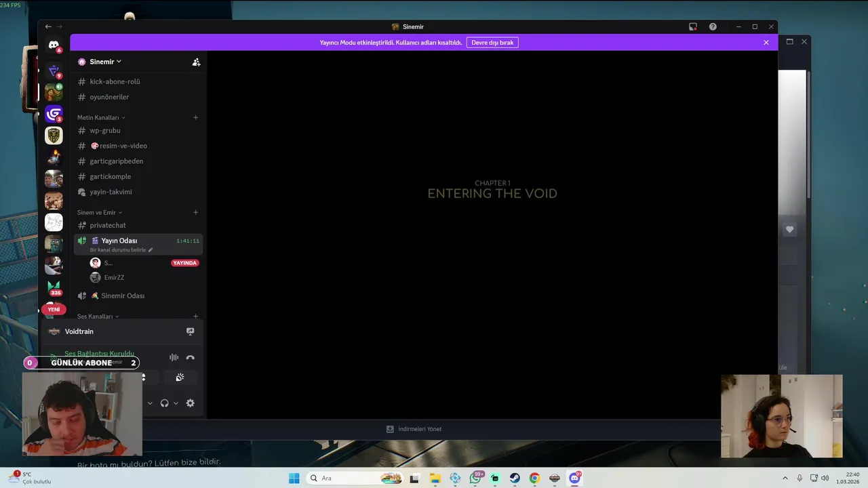
Task: Click heart icon in background window
Action: coord(789,230)
